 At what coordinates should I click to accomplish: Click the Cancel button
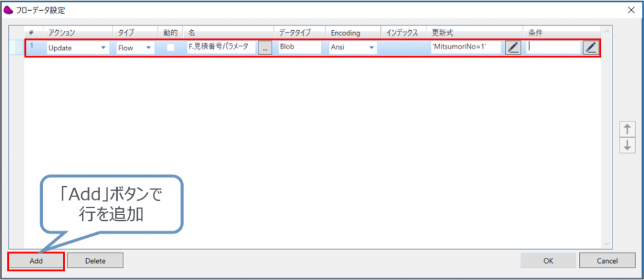point(607,260)
